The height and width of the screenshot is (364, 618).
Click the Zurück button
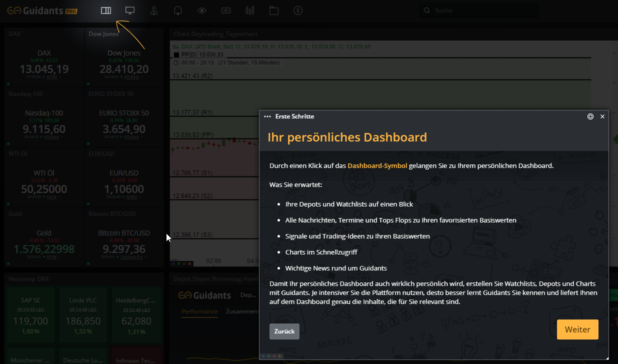tap(284, 331)
